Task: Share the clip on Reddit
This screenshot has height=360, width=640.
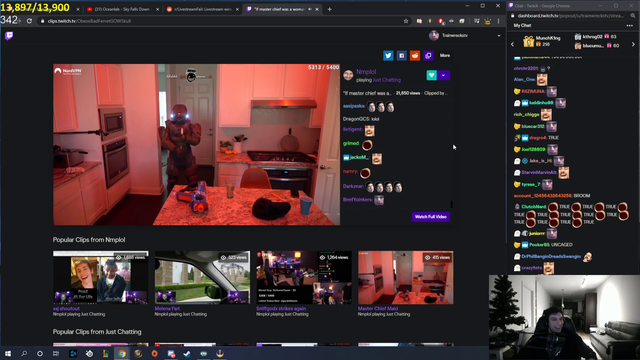Action: [415, 56]
